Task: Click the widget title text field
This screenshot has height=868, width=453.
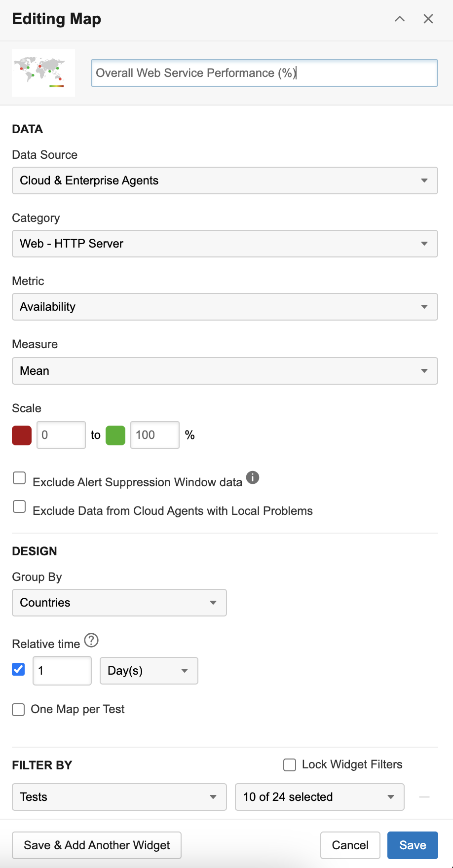Action: point(264,73)
